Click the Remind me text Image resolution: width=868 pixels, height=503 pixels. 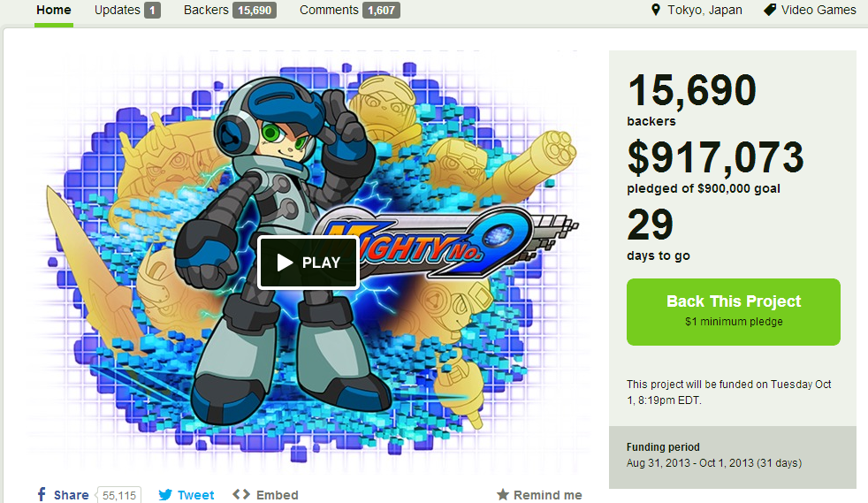[547, 495]
